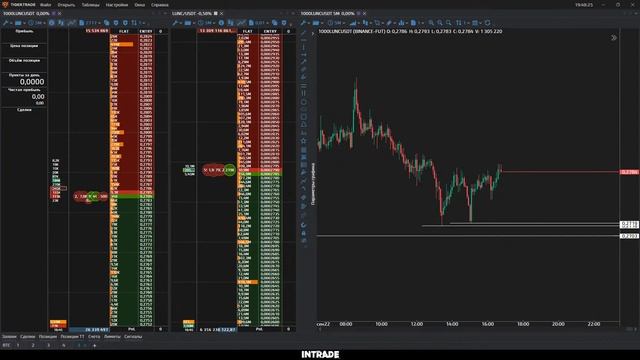
Task: Click up-down arrows icon in 1000LUNCUSDT order book toolbar
Action: point(134,23)
